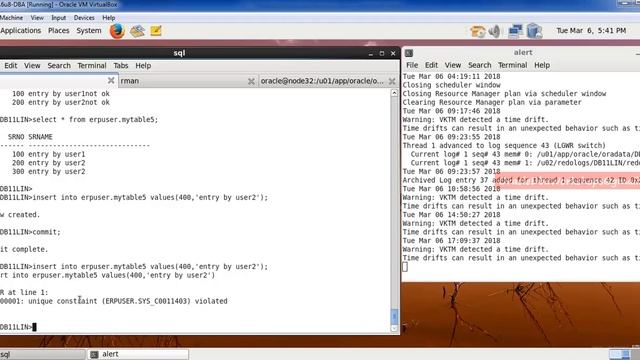Click the 'SRNO SRNAME' column header line
This screenshot has height=360, width=640.
click(x=30, y=137)
